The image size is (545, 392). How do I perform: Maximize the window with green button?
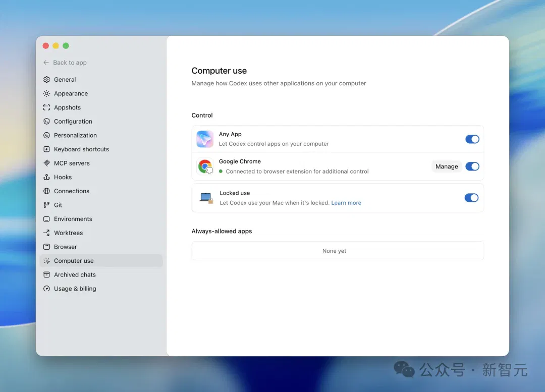pyautogui.click(x=66, y=45)
